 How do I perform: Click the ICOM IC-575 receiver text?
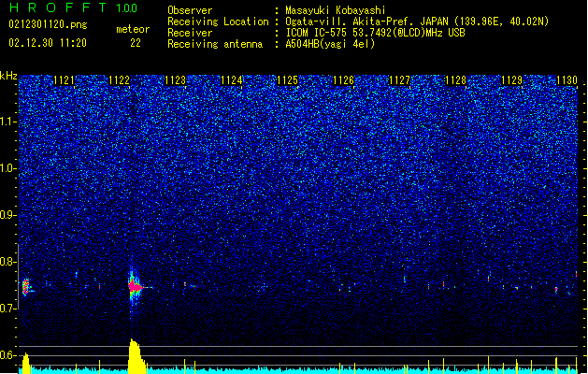(x=375, y=33)
